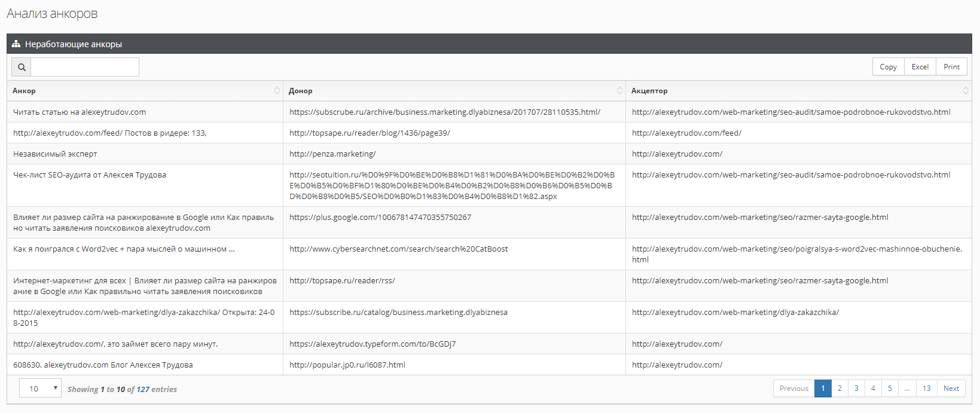Open the popular.jp0.ru donor link
Image resolution: width=980 pixels, height=413 pixels.
point(347,365)
